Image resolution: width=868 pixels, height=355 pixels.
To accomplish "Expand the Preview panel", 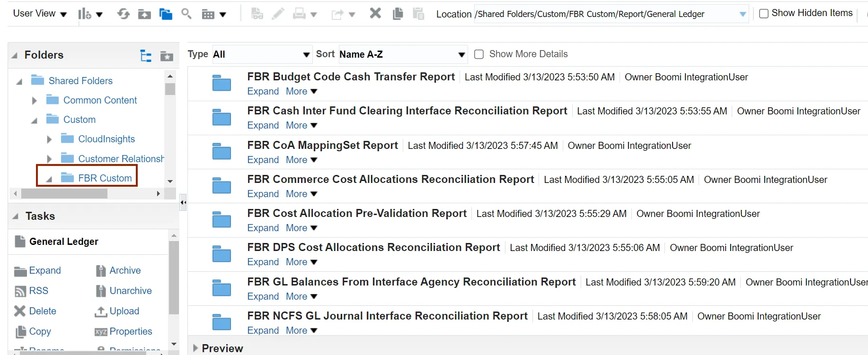I will pyautogui.click(x=195, y=348).
